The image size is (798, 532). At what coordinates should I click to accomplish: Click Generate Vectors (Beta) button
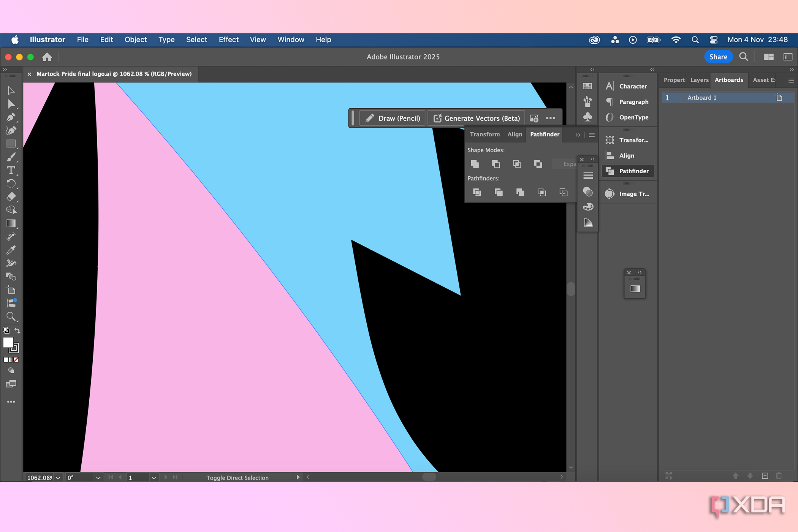(x=477, y=118)
